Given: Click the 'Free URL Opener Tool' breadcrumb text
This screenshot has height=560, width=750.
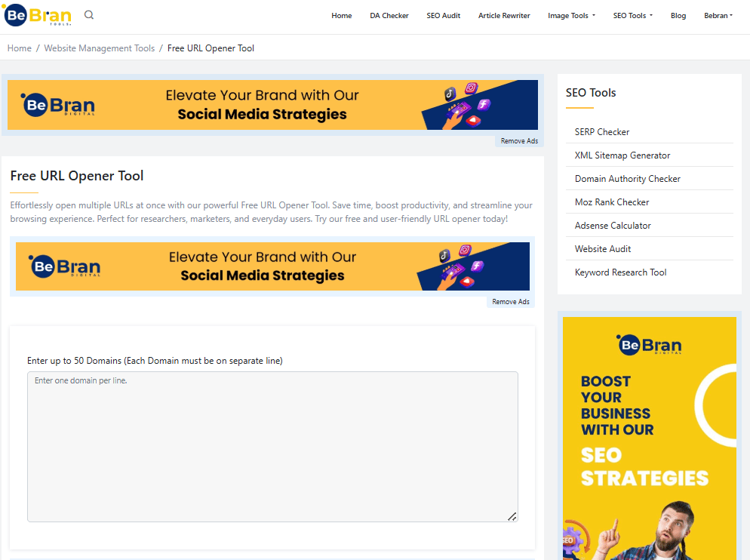Looking at the screenshot, I should 211,48.
